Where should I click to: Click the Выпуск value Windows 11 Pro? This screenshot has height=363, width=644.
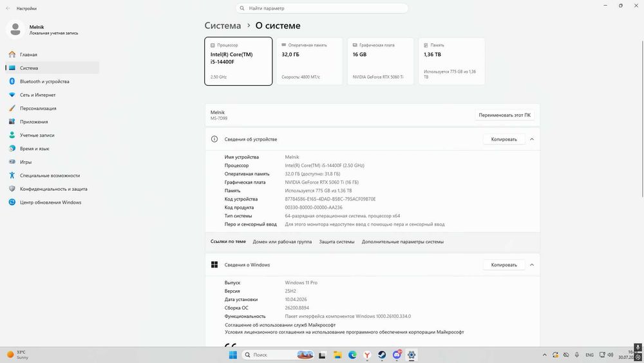[x=301, y=283]
